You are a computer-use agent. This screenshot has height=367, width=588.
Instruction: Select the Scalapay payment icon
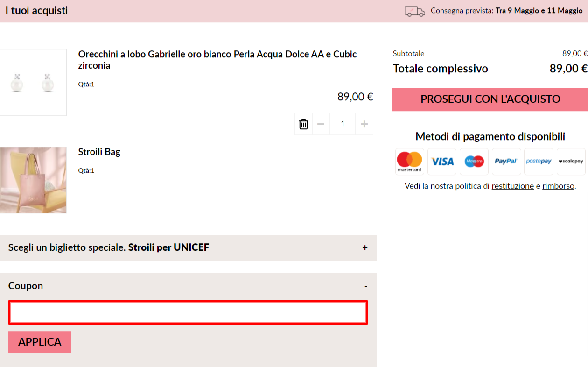point(571,162)
